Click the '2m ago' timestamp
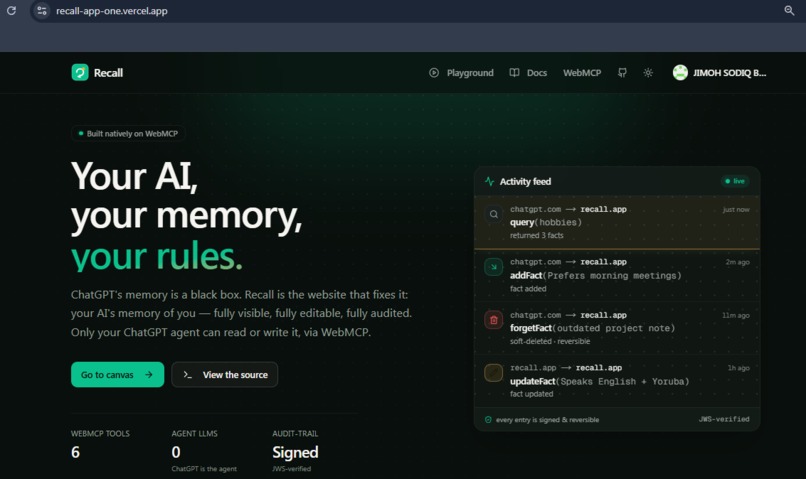The height and width of the screenshot is (479, 806). (738, 262)
